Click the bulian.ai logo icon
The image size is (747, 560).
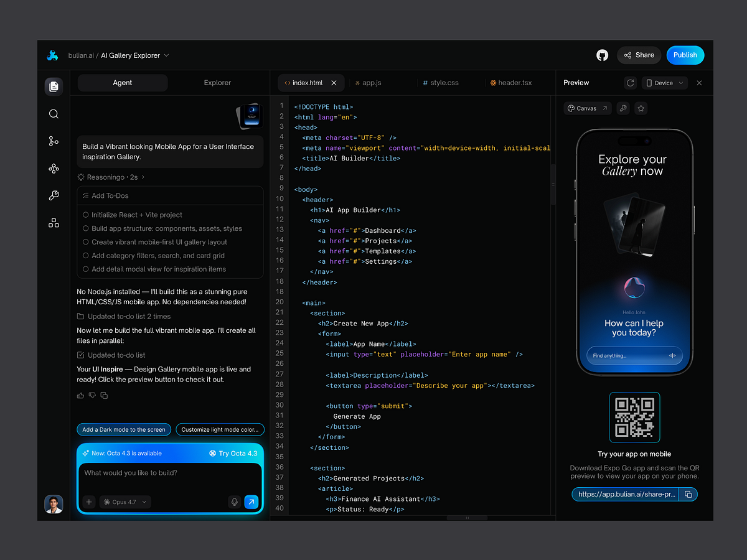point(52,55)
